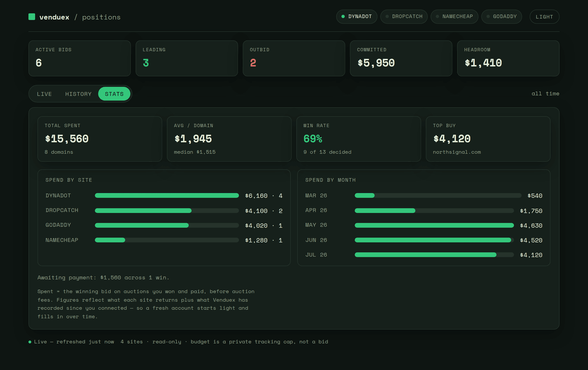Viewport: 588px width, 370px height.
Task: Click the MAY 26 month bar
Action: pyautogui.click(x=434, y=225)
